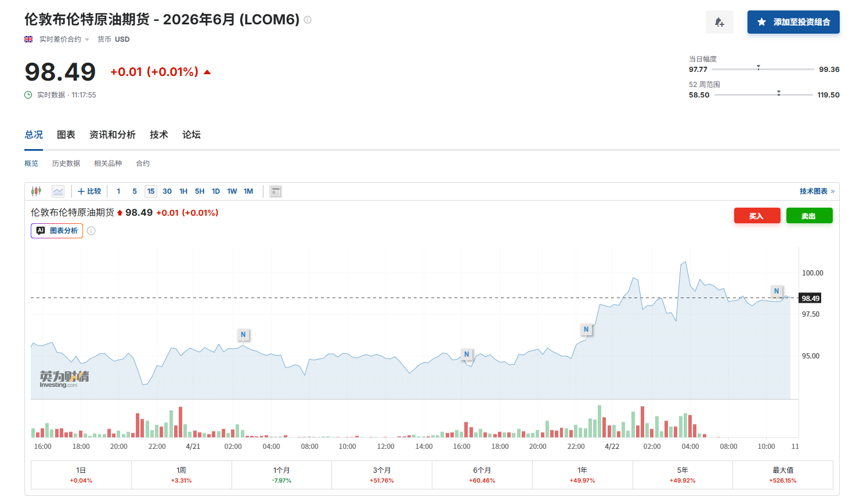Viewport: 856px width, 504px height.
Task: Select the 30 minute chart interval
Action: 167,191
